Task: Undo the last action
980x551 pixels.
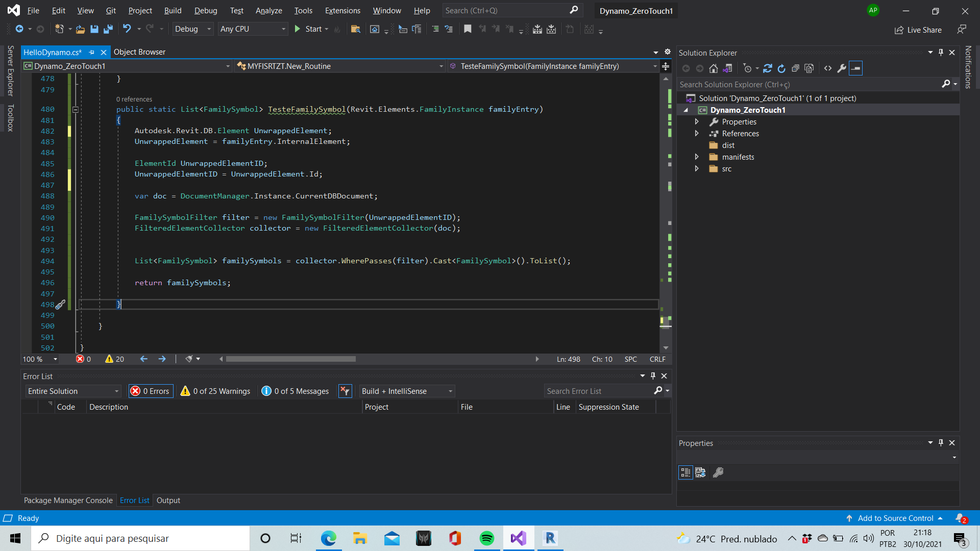Action: [x=128, y=29]
